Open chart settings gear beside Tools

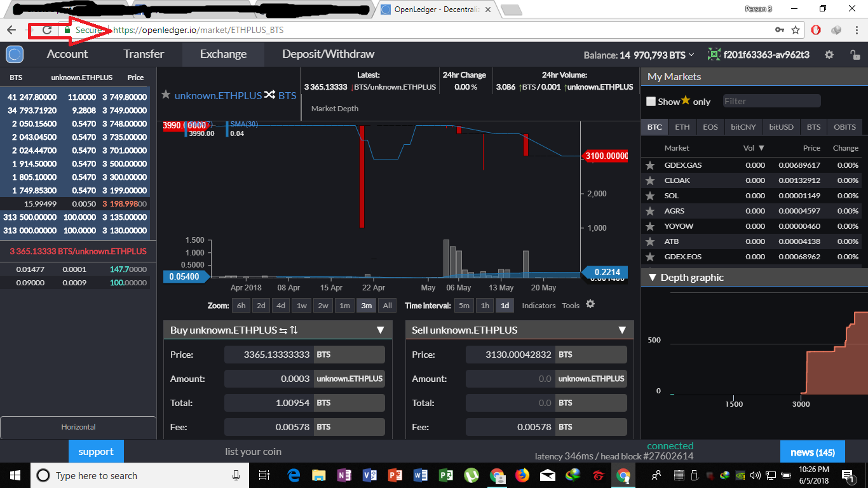(x=590, y=304)
